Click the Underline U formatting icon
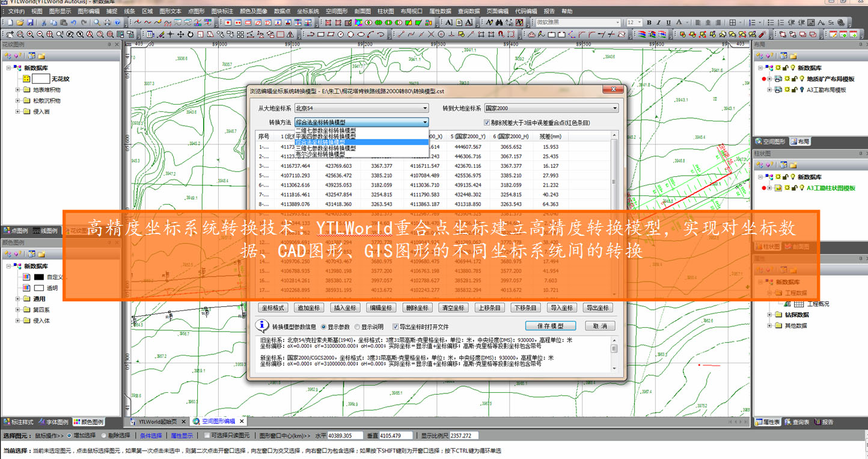 pyautogui.click(x=668, y=22)
